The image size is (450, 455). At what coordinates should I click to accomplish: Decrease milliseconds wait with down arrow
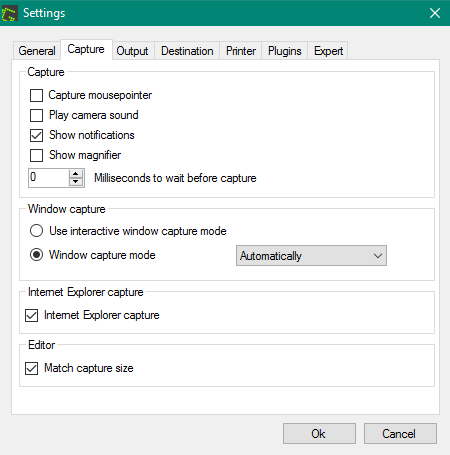coord(76,182)
